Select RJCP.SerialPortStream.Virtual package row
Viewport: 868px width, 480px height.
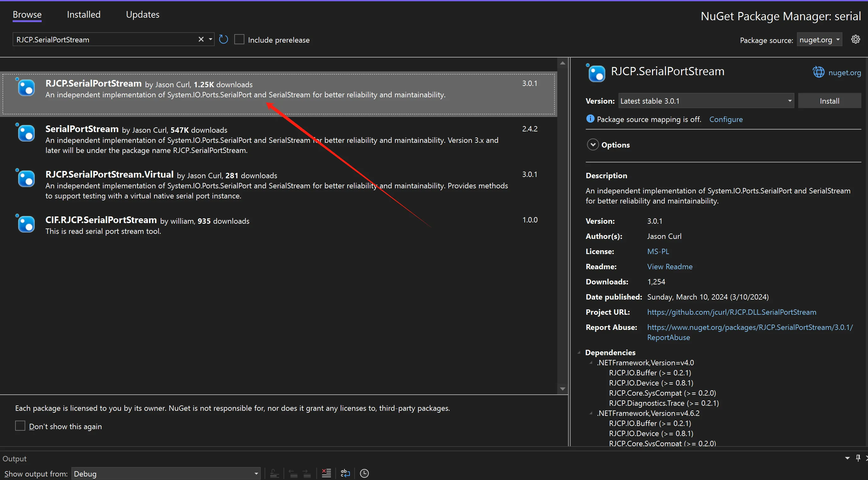pos(278,185)
